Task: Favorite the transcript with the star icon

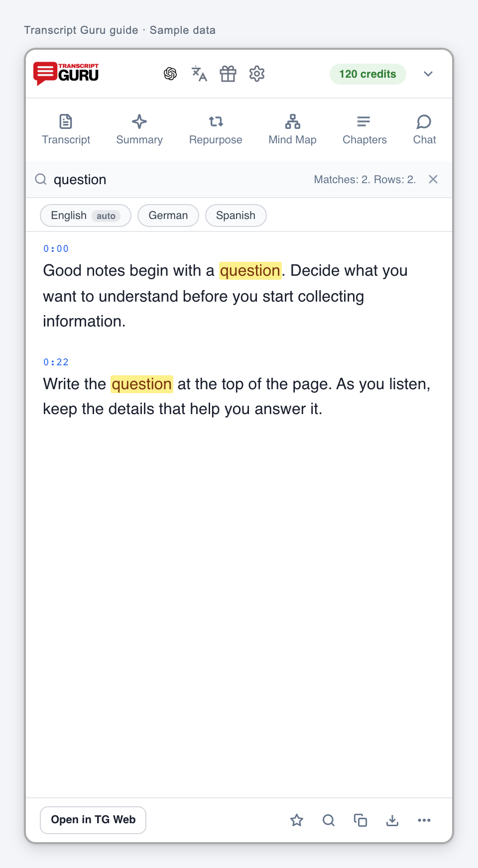Action: coord(297,820)
